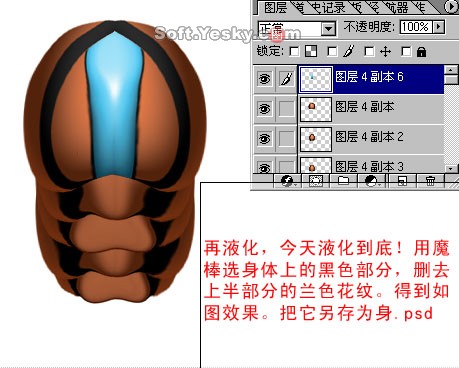
Task: Add a layer mask using footer icon
Action: coord(315,181)
